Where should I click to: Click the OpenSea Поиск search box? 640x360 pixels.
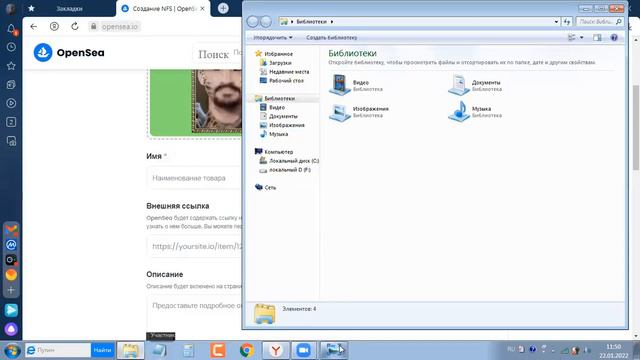218,54
